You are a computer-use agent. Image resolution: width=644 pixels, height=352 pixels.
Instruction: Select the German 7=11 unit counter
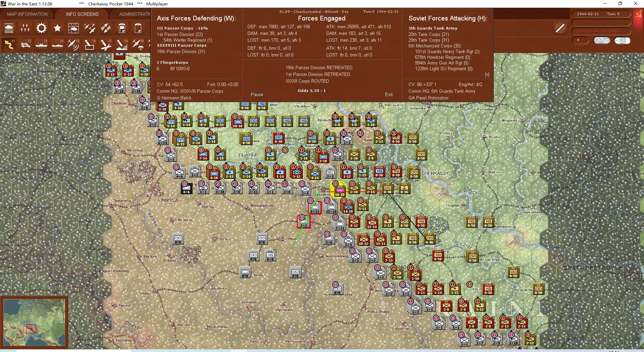point(339,224)
